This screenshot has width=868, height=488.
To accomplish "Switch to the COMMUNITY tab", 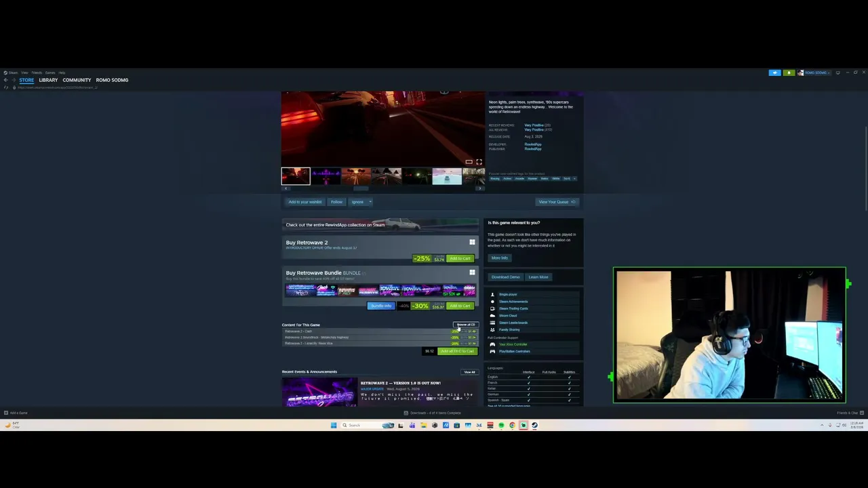I will pyautogui.click(x=77, y=80).
